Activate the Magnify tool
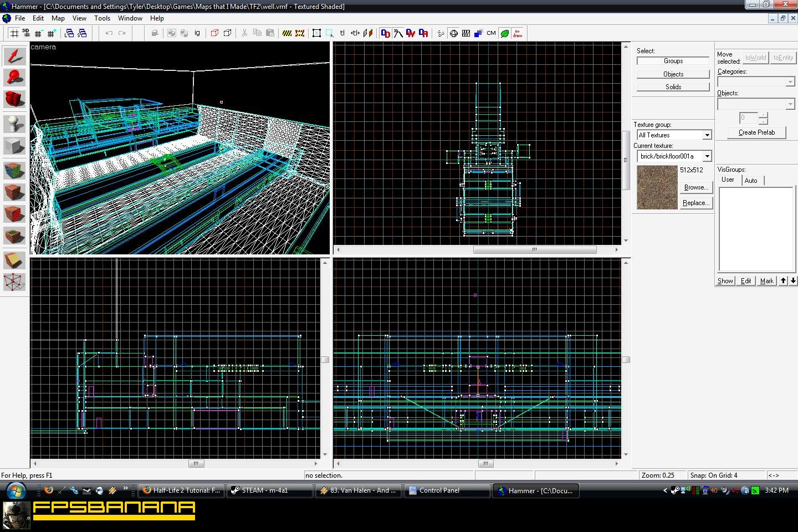This screenshot has height=532, width=798. pos(14,78)
